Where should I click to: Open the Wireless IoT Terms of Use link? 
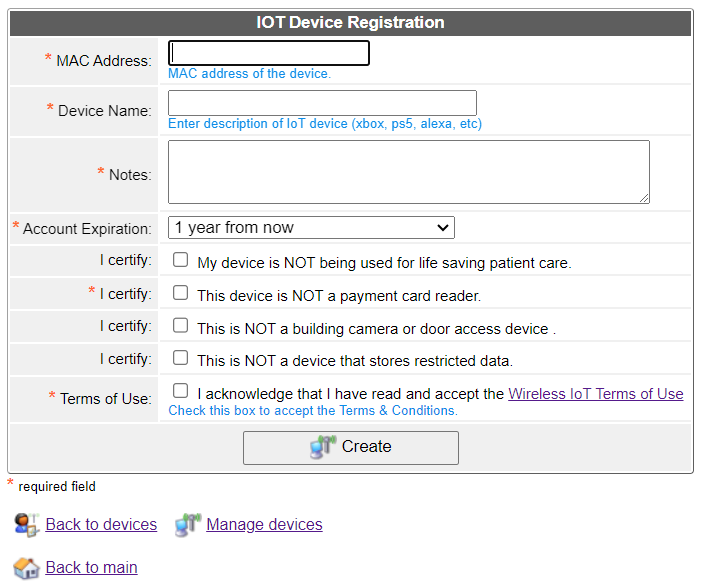click(595, 394)
